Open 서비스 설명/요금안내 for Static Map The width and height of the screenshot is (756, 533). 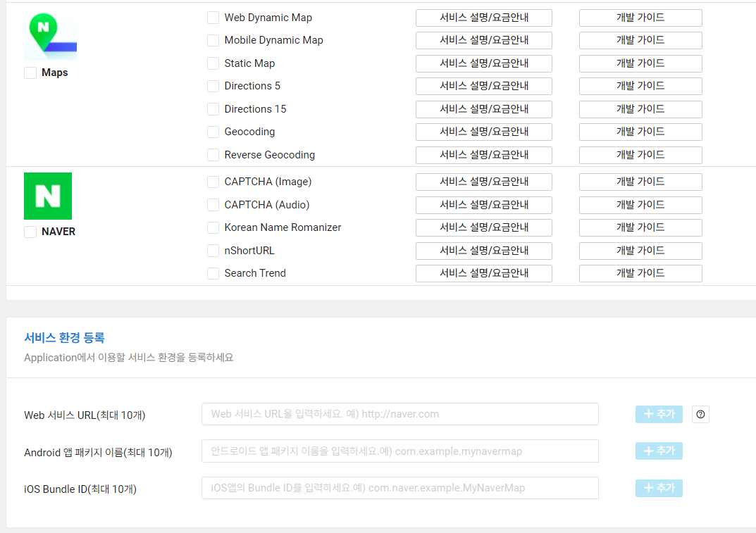tap(483, 63)
